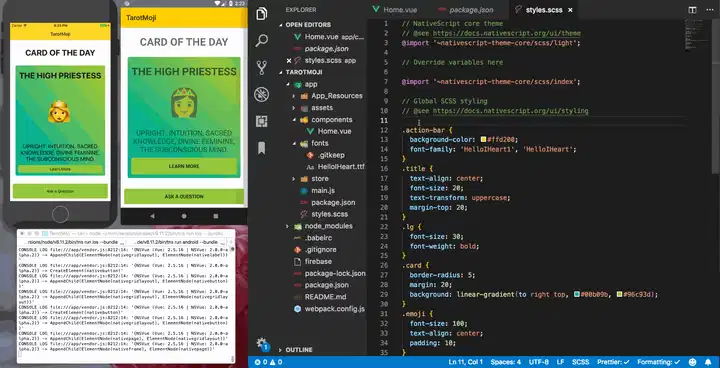Open package.json in the Open Editors list
Screen dimensions: 720x368
pyautogui.click(x=326, y=49)
